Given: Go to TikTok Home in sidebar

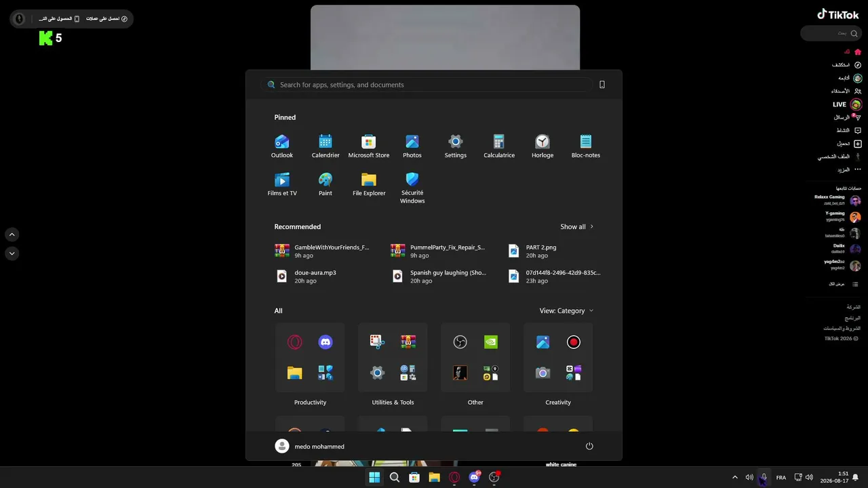Looking at the screenshot, I should coord(852,52).
